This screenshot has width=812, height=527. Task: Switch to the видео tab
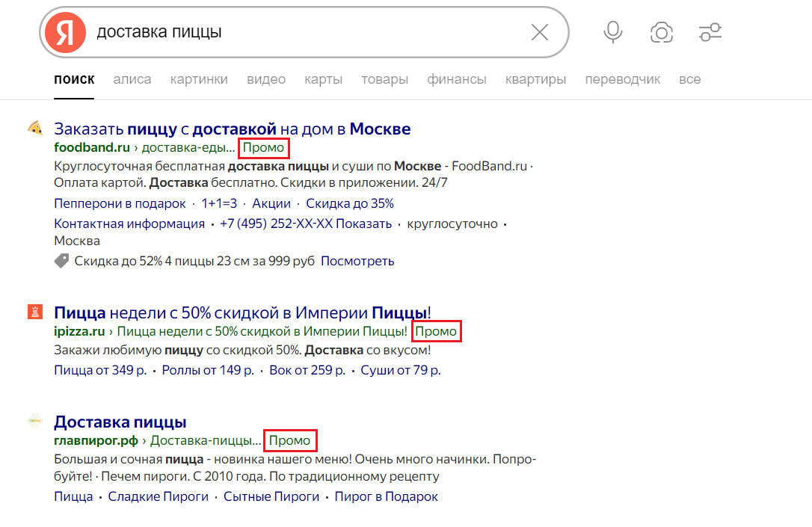[x=266, y=78]
